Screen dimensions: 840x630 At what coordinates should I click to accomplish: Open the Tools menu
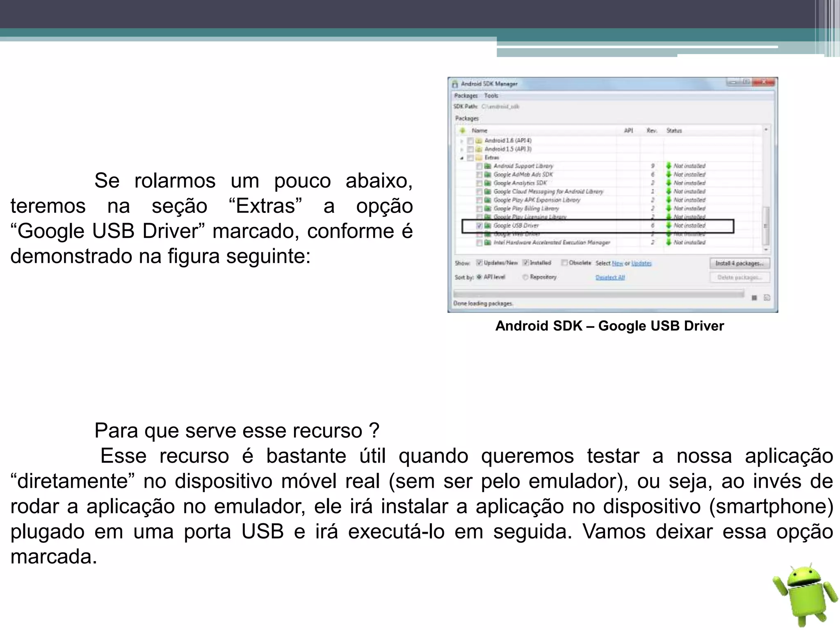coord(491,96)
